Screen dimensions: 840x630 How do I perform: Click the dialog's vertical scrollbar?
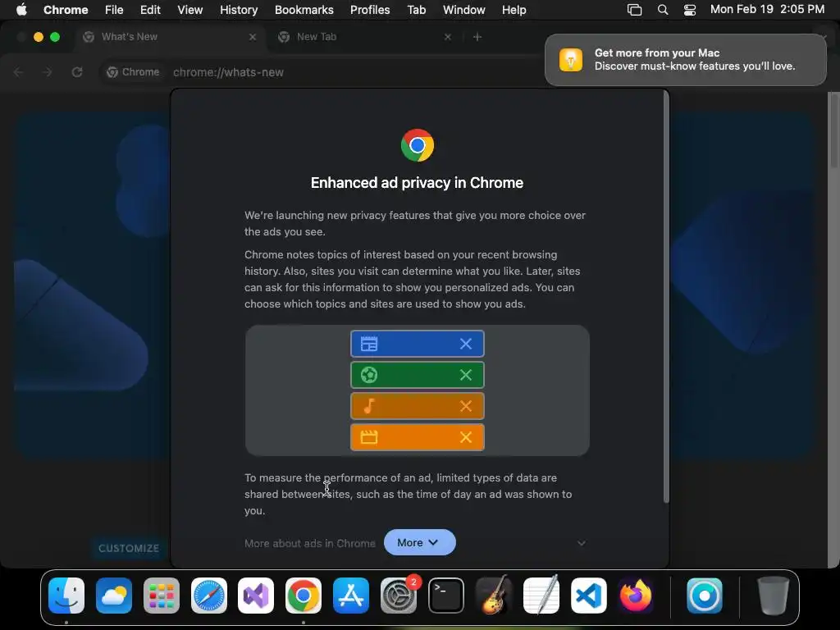coord(666,297)
